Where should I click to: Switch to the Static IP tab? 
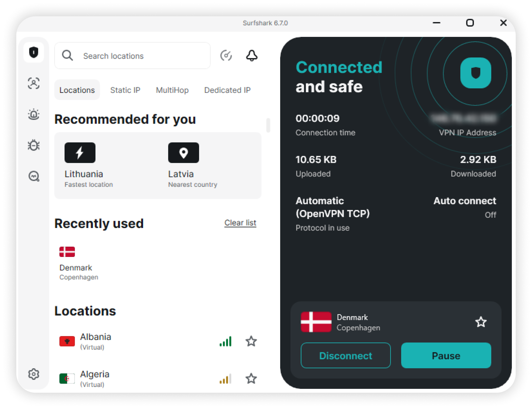click(x=125, y=90)
